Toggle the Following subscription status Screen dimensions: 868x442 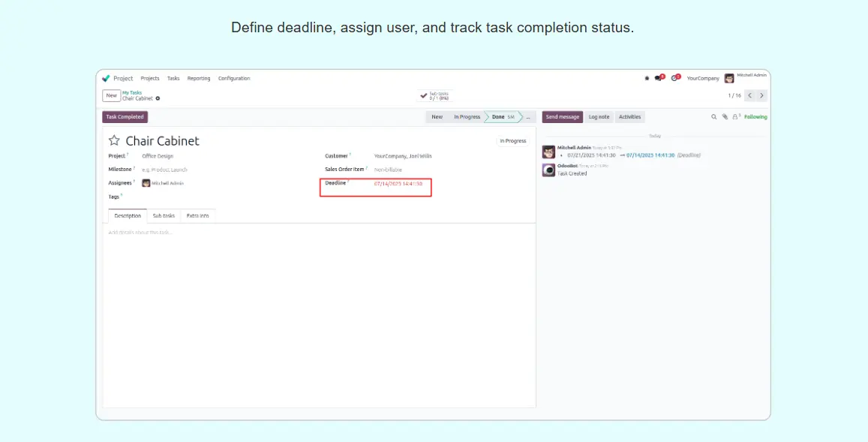755,117
